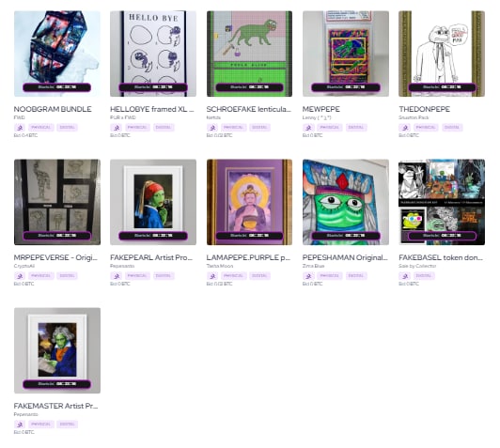Open the MEWPEPE card thumbnail
Image resolution: width=500 pixels, height=448 pixels.
(346, 54)
